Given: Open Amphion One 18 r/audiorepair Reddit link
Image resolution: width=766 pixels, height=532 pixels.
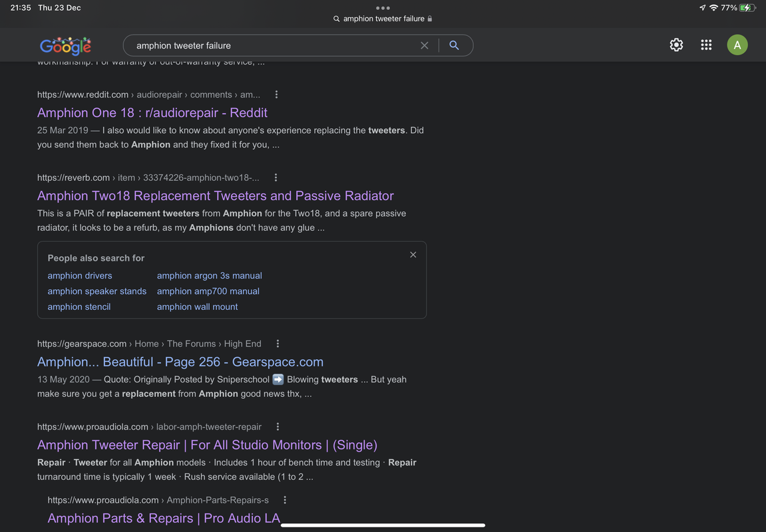Looking at the screenshot, I should 152,113.
